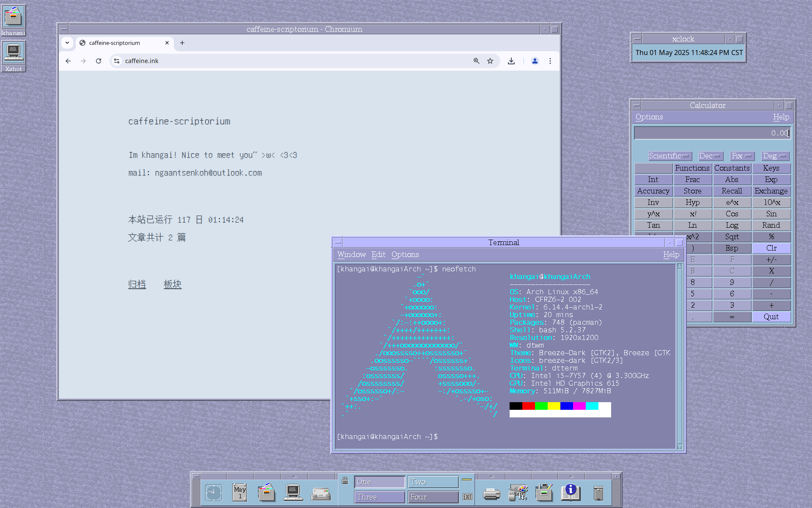This screenshot has height=508, width=812.
Task: Switch to workspace One
Action: pyautogui.click(x=379, y=482)
